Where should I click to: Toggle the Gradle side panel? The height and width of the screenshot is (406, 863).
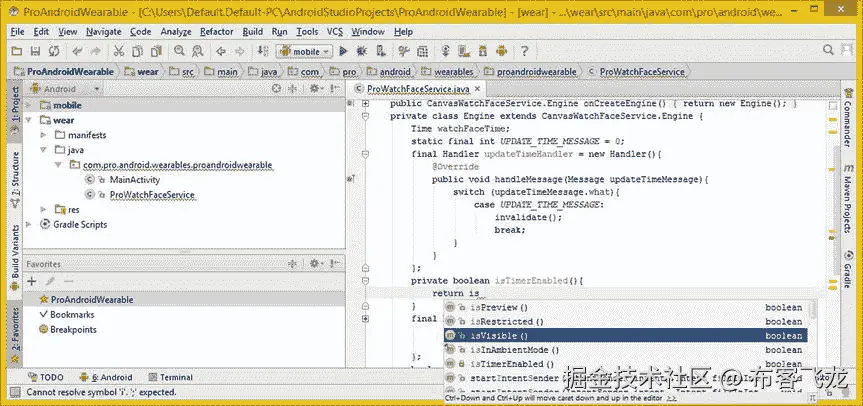tap(848, 270)
